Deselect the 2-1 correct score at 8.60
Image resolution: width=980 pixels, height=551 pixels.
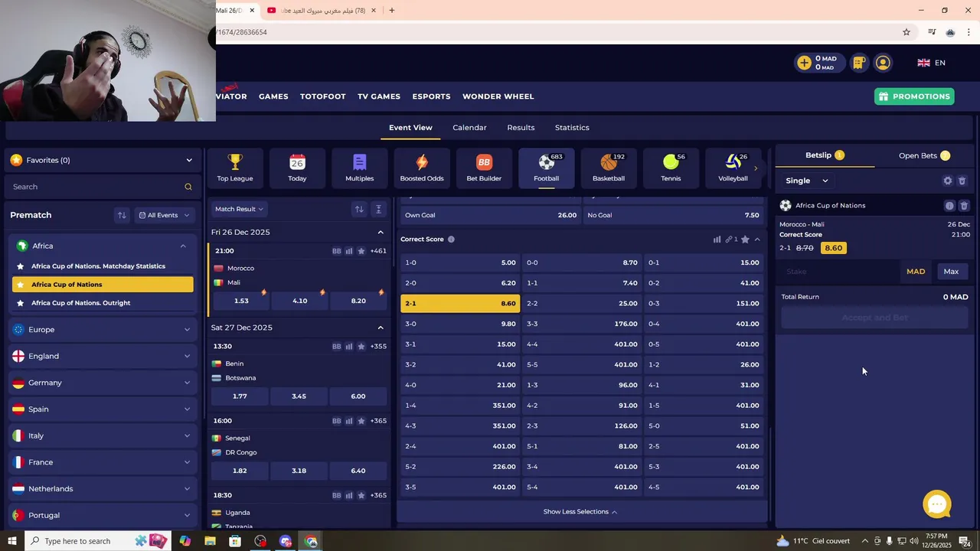pos(460,303)
